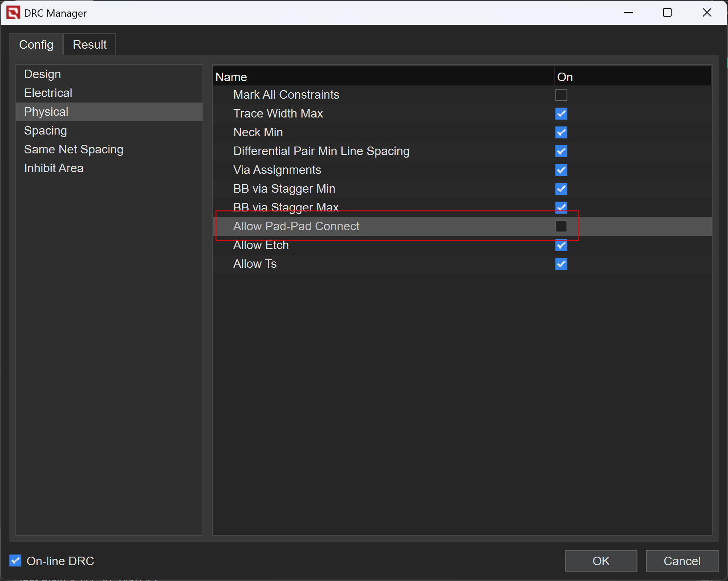Click the Name column header
This screenshot has height=581, width=728.
tap(231, 77)
